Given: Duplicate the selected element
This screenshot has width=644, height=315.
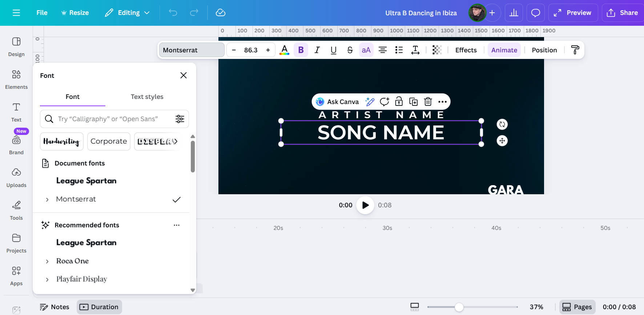Looking at the screenshot, I should pos(414,101).
